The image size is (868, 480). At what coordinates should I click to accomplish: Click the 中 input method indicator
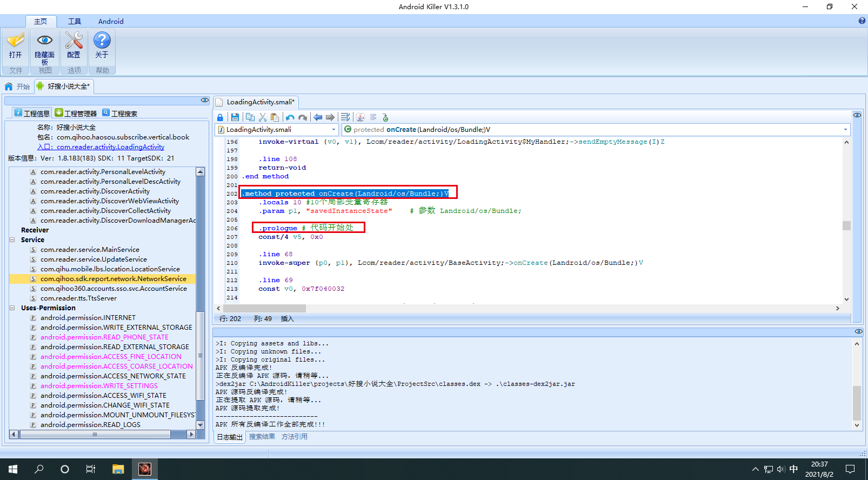pyautogui.click(x=793, y=469)
